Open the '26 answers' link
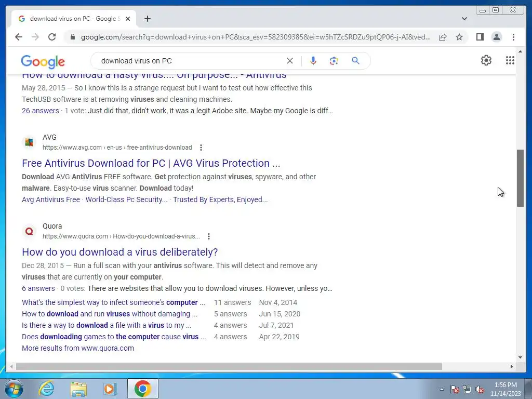532x399 pixels. [41, 111]
